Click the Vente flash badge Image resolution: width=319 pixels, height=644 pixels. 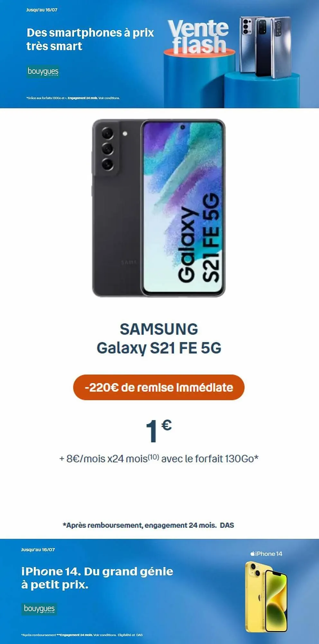click(198, 37)
